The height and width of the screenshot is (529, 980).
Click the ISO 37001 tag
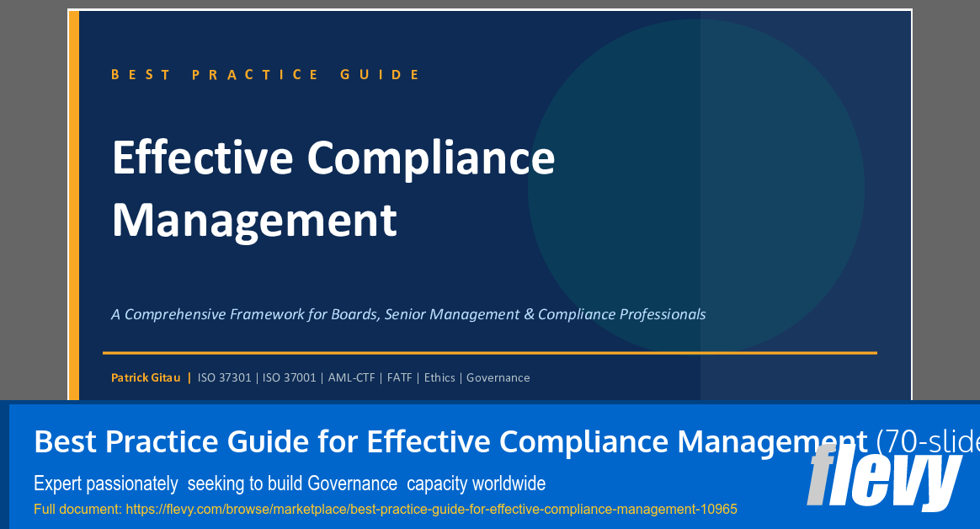pyautogui.click(x=289, y=377)
